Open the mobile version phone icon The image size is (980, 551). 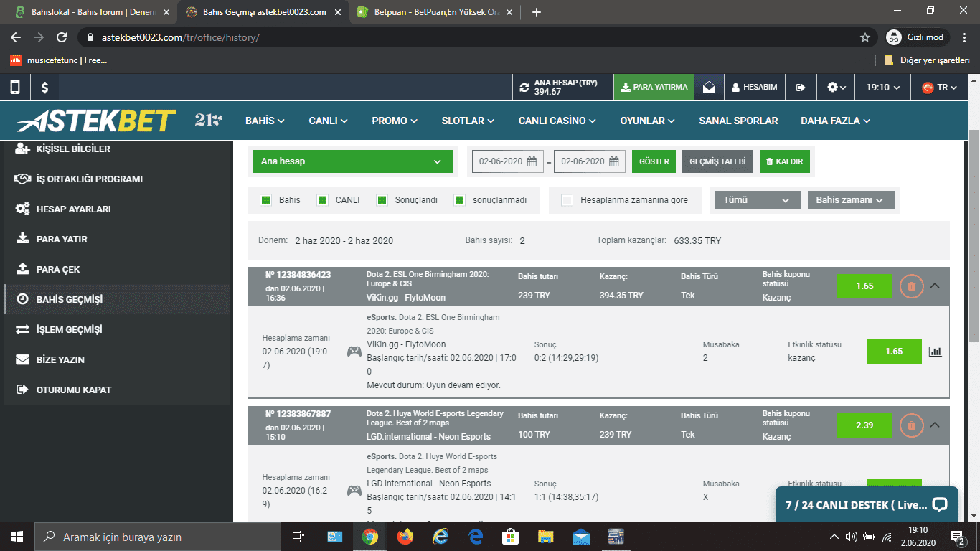pyautogui.click(x=14, y=87)
